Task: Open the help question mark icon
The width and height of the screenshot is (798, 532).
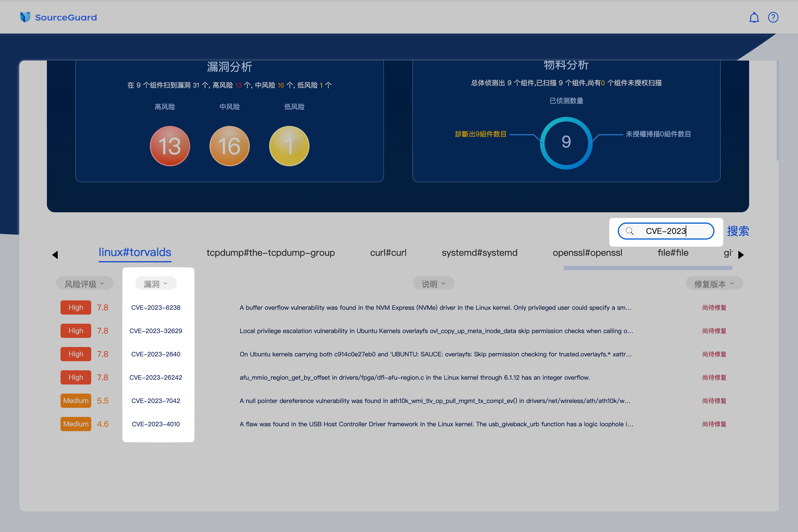Action: 773,17
